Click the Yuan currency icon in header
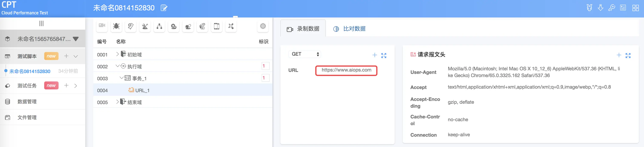 (x=589, y=8)
